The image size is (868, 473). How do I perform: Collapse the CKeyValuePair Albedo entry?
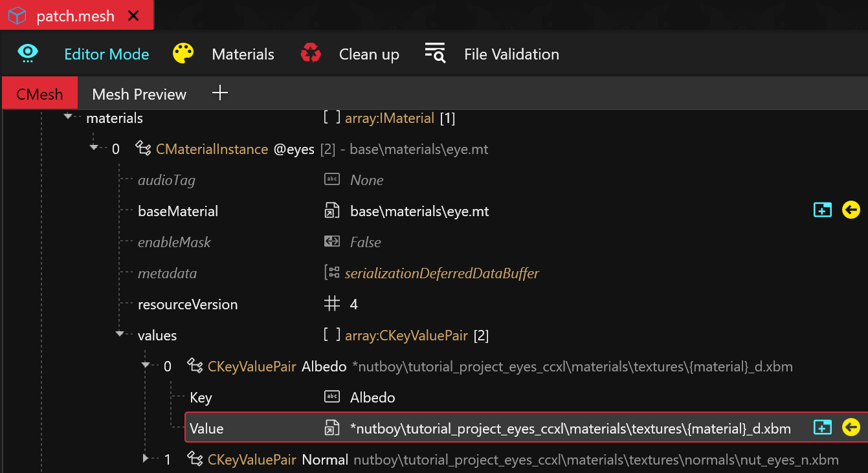point(146,366)
